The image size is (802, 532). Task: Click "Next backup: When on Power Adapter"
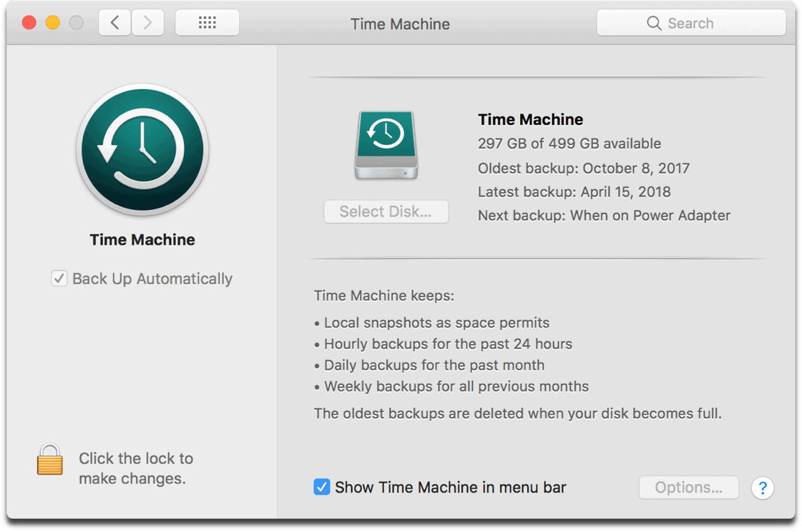tap(604, 216)
